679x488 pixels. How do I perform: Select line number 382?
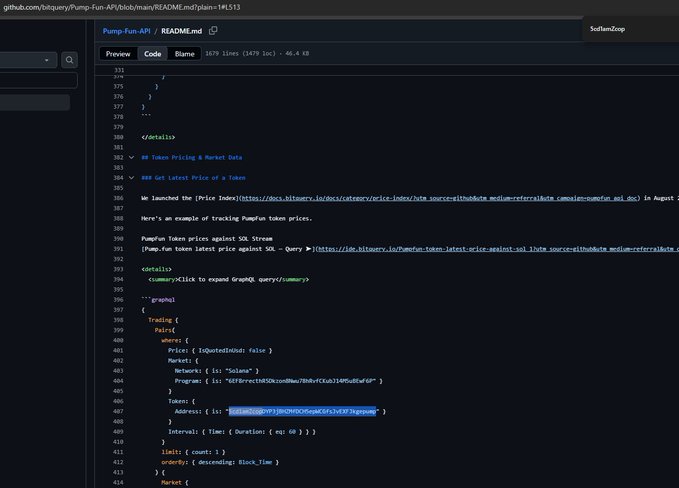coord(118,158)
